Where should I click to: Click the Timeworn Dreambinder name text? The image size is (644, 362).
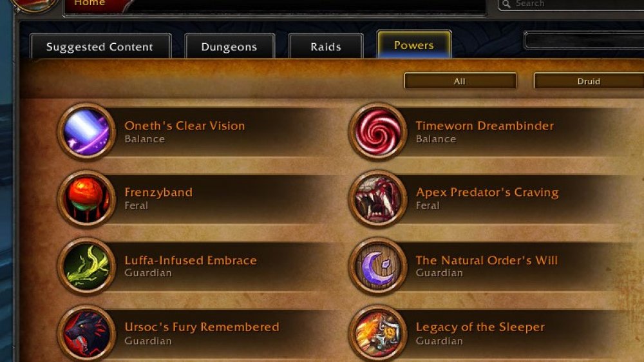[x=485, y=126]
